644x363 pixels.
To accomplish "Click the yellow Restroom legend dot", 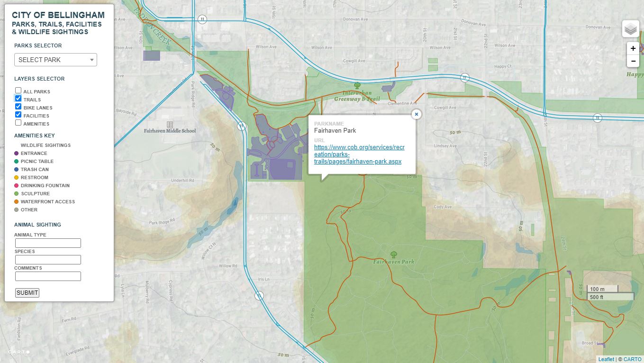I will click(x=17, y=178).
